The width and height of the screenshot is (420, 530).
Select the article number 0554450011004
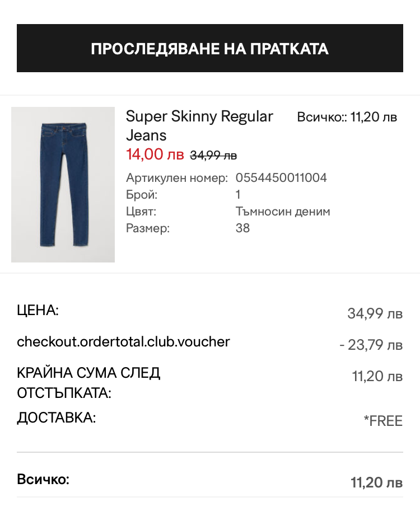coord(281,178)
